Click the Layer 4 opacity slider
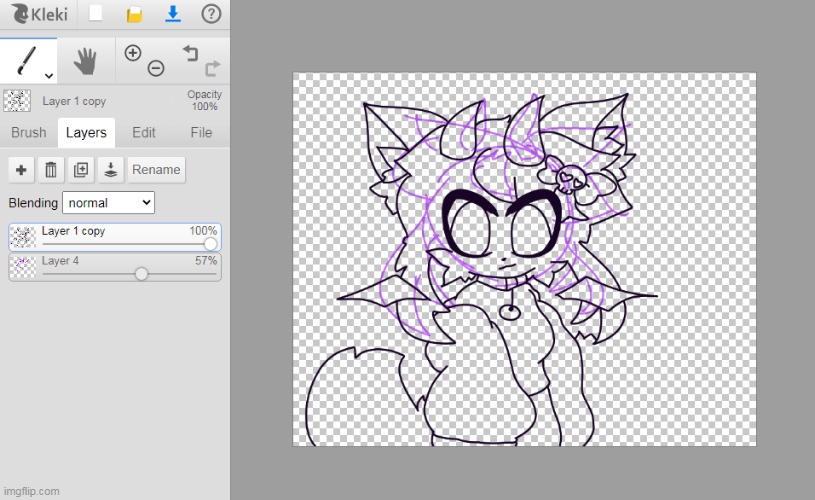The image size is (815, 500). click(141, 274)
